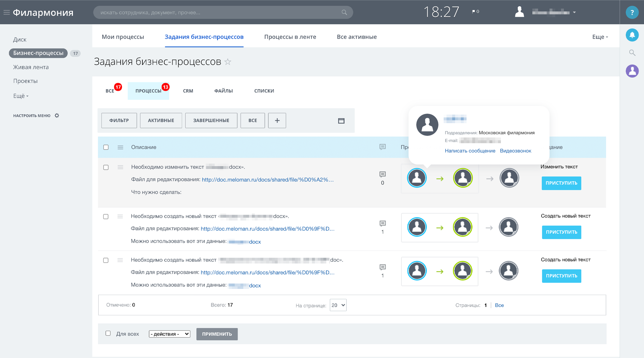Click gear icon next to Настроить меню
This screenshot has width=644, height=358.
point(57,116)
